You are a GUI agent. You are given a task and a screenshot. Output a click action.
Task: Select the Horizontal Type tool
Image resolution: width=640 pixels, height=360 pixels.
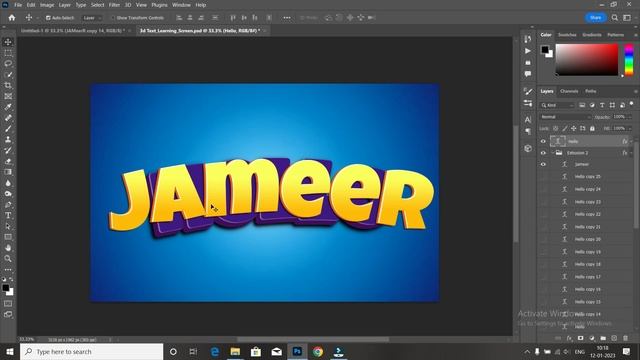8,215
